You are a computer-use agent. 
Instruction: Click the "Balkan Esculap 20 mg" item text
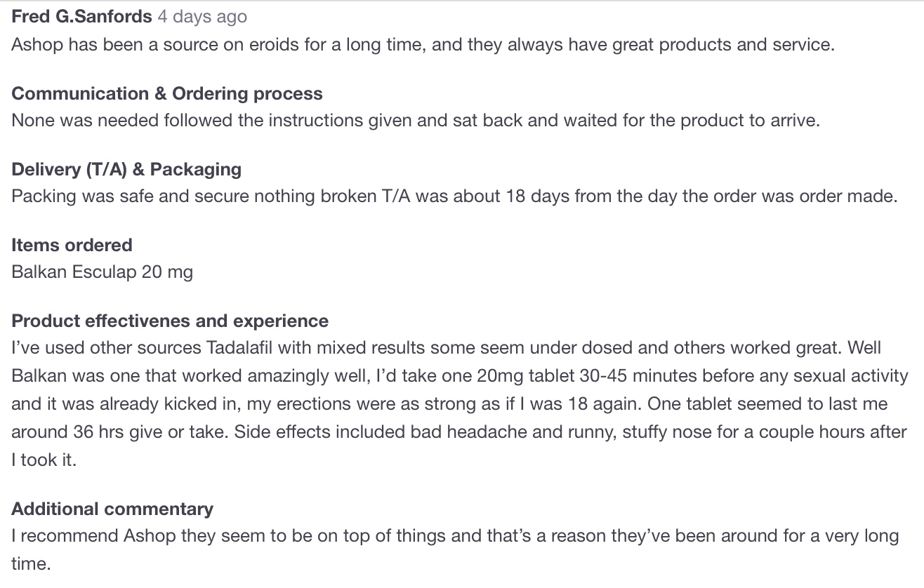(102, 272)
